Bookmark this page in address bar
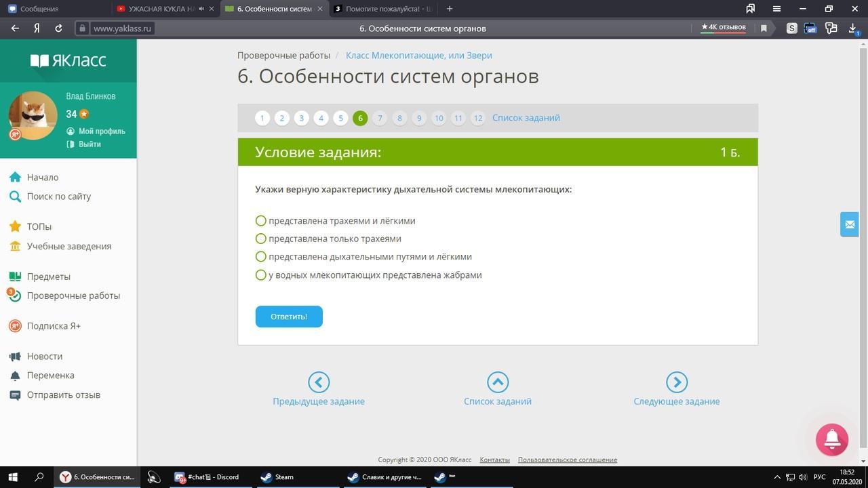Screen dimensions: 868x488 point(764,28)
